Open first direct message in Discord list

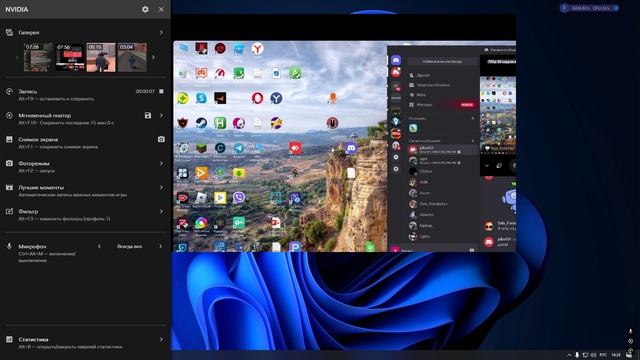point(442,150)
